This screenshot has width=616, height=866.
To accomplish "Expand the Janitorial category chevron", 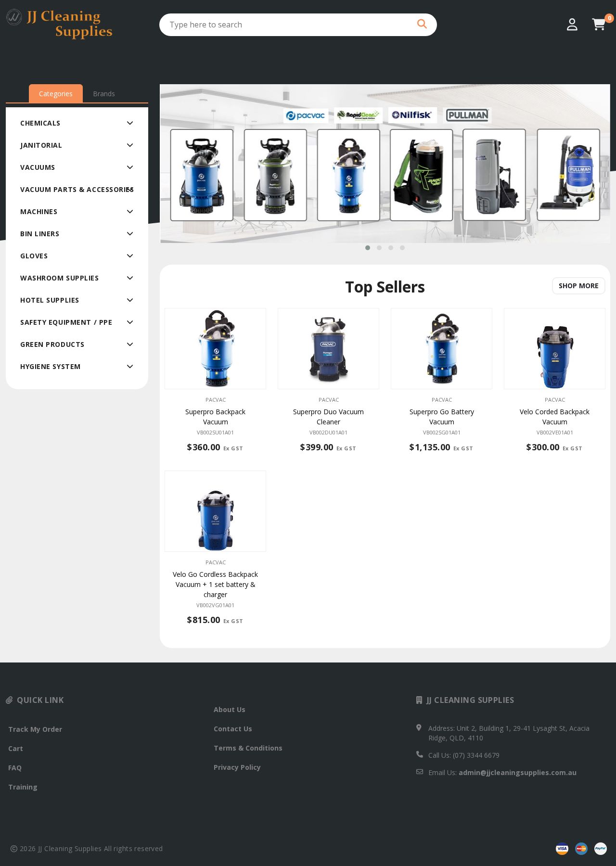I will (130, 145).
